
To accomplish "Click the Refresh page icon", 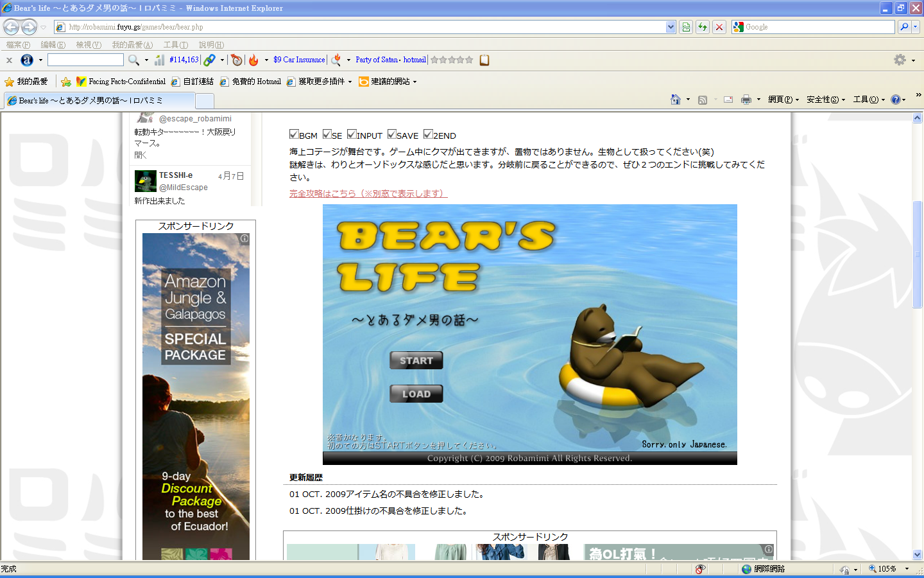I will pyautogui.click(x=703, y=27).
